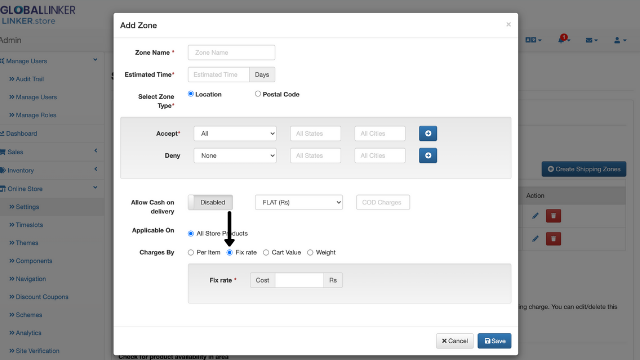Open the notifications bell icon

point(563,39)
